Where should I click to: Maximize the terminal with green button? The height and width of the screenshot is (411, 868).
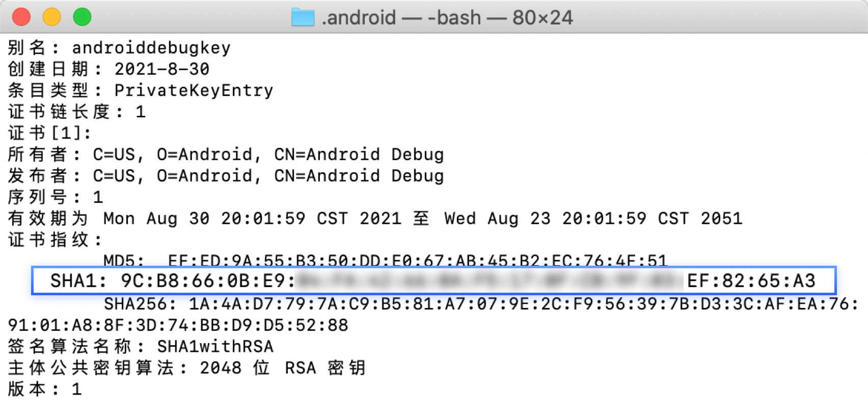pyautogui.click(x=82, y=17)
